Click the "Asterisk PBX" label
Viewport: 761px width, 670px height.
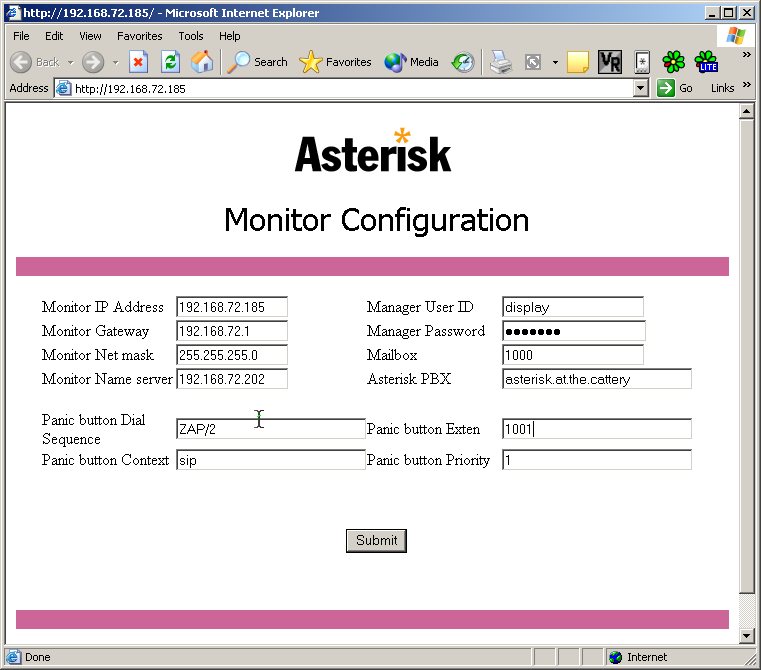[409, 379]
